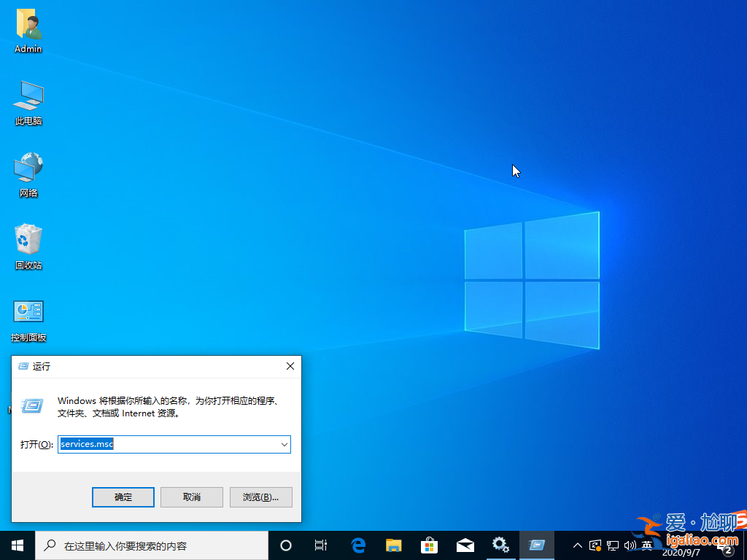Open Task View on the taskbar
This screenshot has width=747, height=560.
[322, 545]
